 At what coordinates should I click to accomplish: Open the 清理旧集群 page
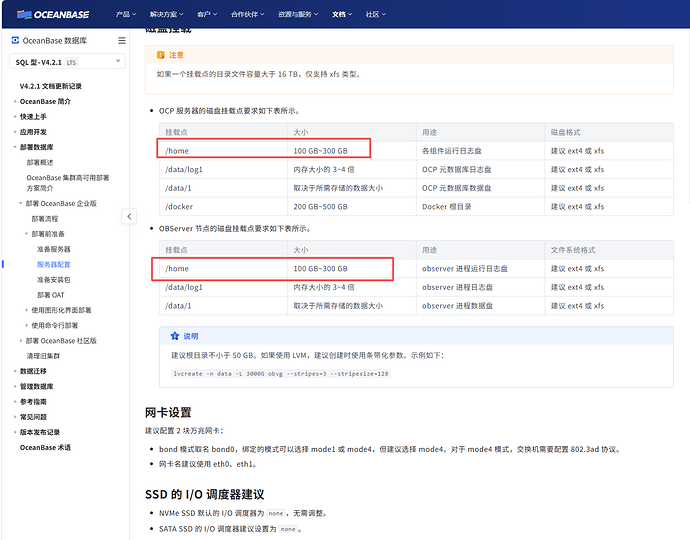click(43, 356)
